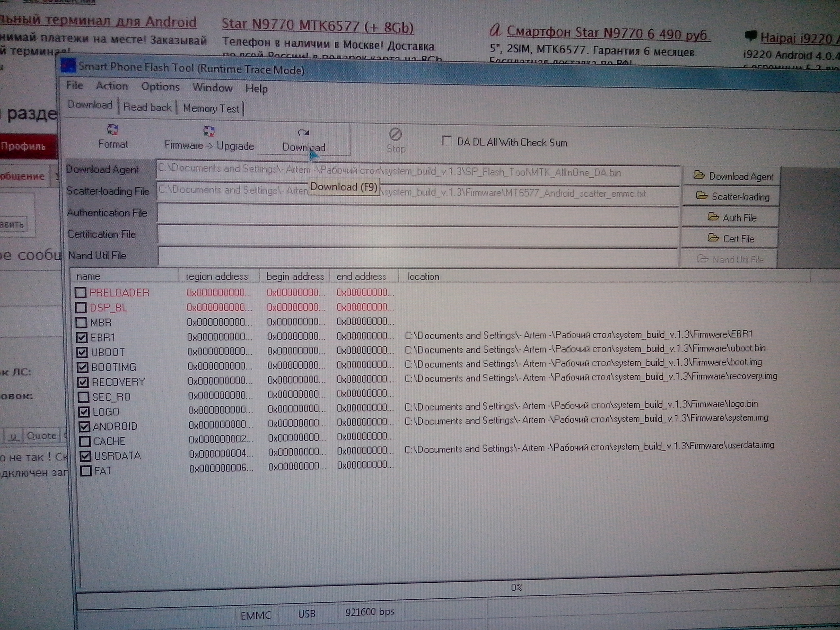Uncheck the USRDATA partition checkbox

click(x=85, y=456)
